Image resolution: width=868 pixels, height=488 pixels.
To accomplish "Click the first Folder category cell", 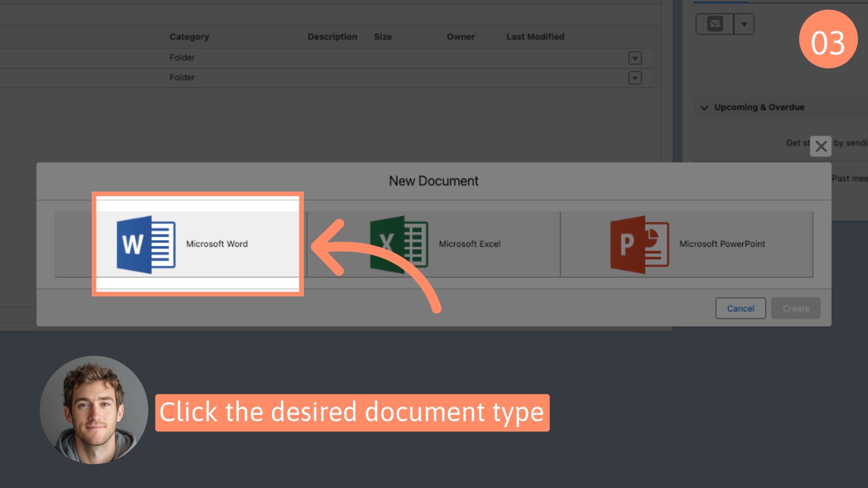I will pyautogui.click(x=182, y=57).
